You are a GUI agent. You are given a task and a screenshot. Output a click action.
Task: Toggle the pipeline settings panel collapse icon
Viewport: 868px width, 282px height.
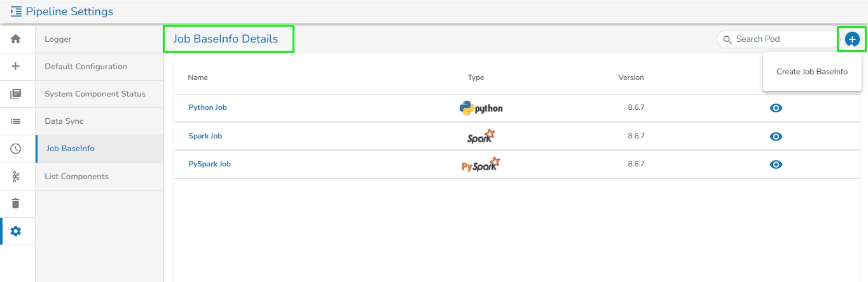16,11
